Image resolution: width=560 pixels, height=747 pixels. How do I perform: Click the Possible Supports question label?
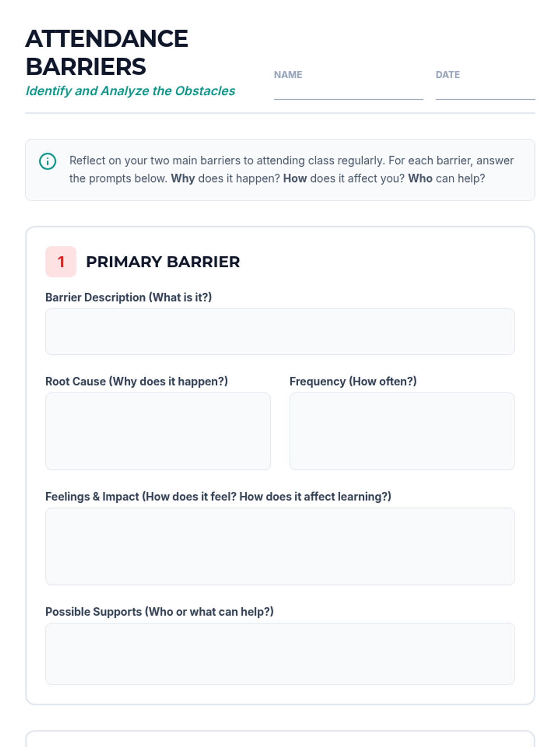(x=159, y=612)
